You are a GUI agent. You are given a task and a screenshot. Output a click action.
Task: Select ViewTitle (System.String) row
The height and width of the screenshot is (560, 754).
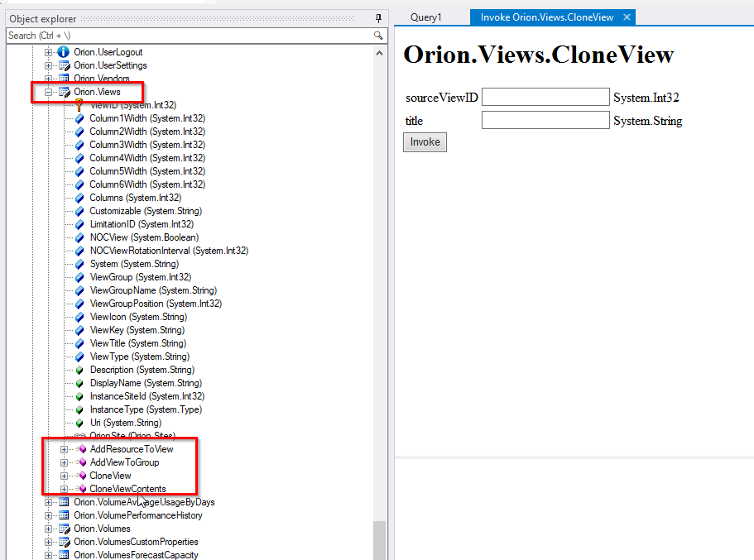tap(138, 343)
